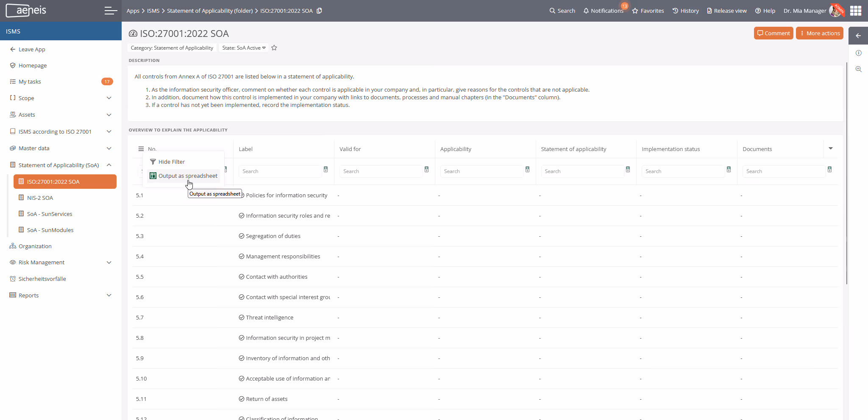Collapse the right side panel arrow
The height and width of the screenshot is (420, 868).
[x=858, y=36]
